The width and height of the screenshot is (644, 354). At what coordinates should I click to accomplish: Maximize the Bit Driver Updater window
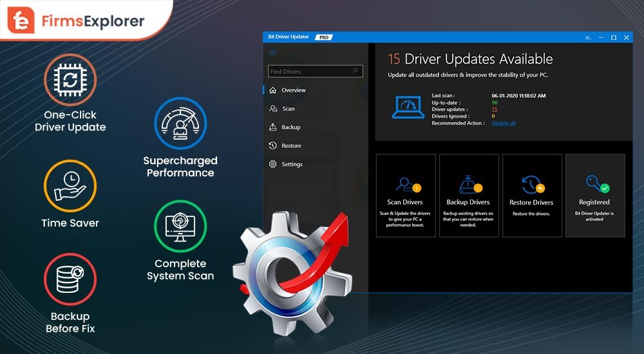(614, 37)
